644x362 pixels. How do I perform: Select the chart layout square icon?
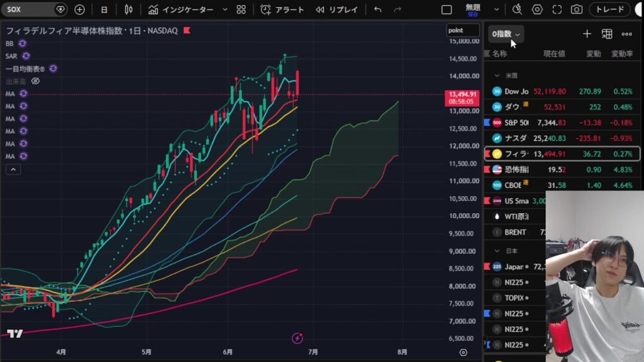(x=447, y=9)
